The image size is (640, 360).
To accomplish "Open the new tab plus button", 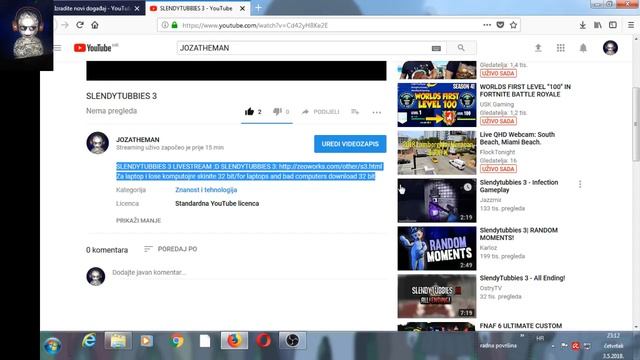I will (258, 8).
